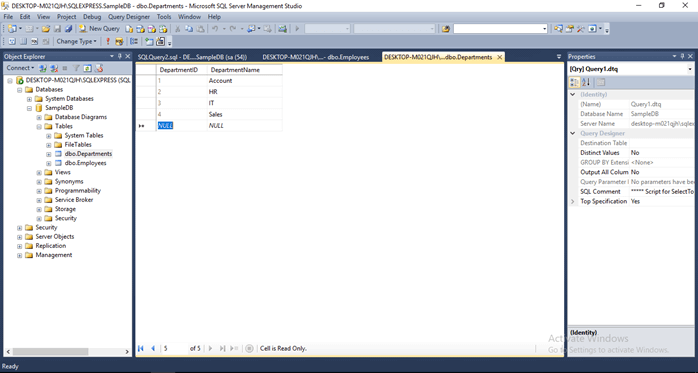This screenshot has width=698, height=373.
Task: Click the Object Explorer pin auto-hide icon
Action: [x=120, y=57]
